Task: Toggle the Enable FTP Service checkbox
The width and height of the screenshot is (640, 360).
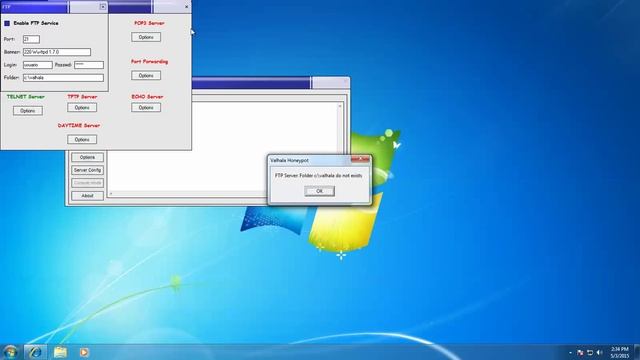Action: 7,23
